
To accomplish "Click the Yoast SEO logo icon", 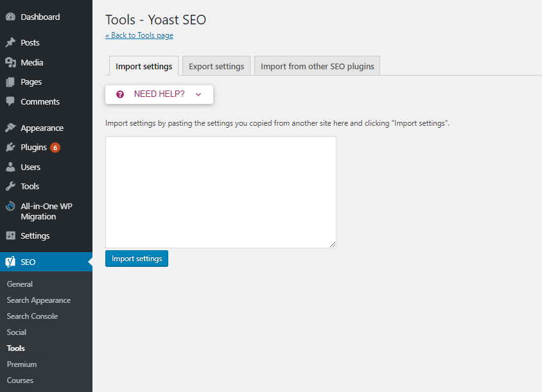I will click(10, 262).
